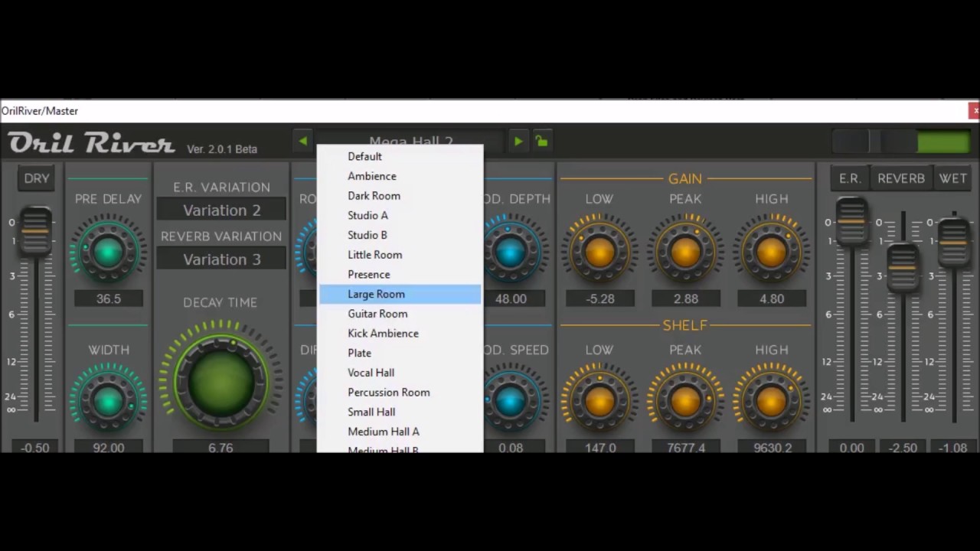This screenshot has height=551, width=980.
Task: Pick the Little Room preset
Action: tap(400, 255)
